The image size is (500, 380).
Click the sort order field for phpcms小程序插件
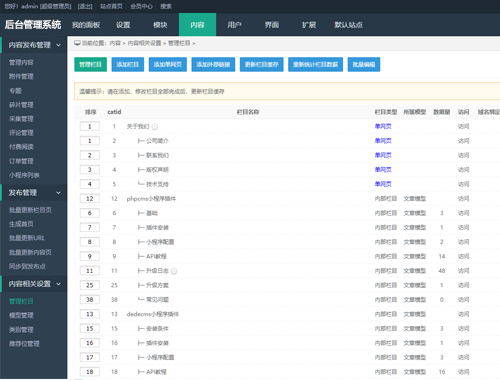[x=90, y=199]
